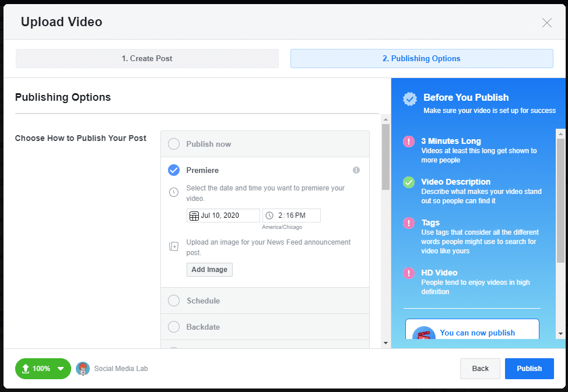Click the clock icon in time field
Viewport: 568px width, 392px height.
(x=269, y=216)
